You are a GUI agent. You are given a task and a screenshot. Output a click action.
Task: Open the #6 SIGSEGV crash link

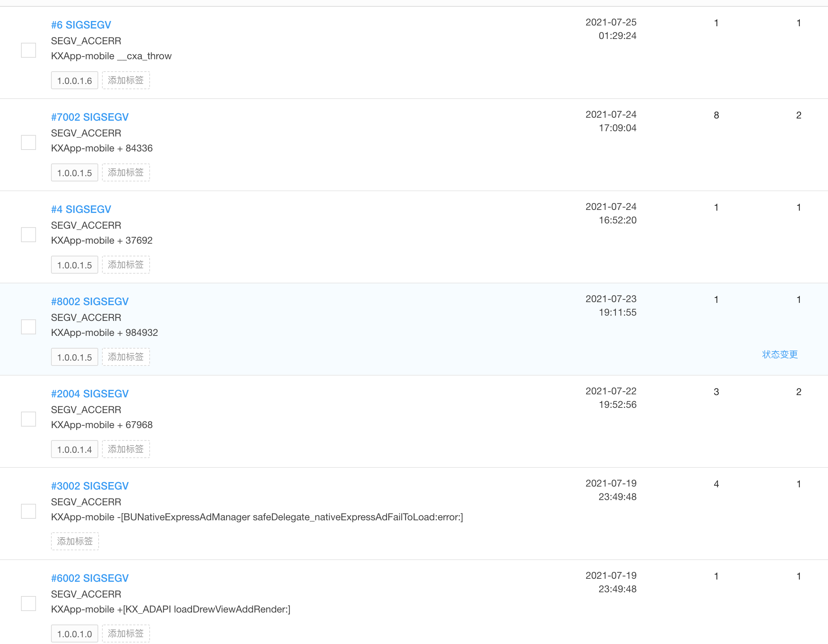81,25
